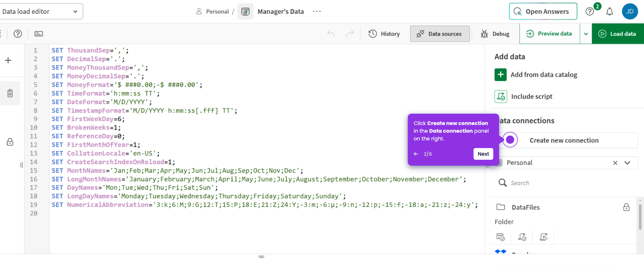Click the Add data heading
The height and width of the screenshot is (272, 644).
coord(510,57)
